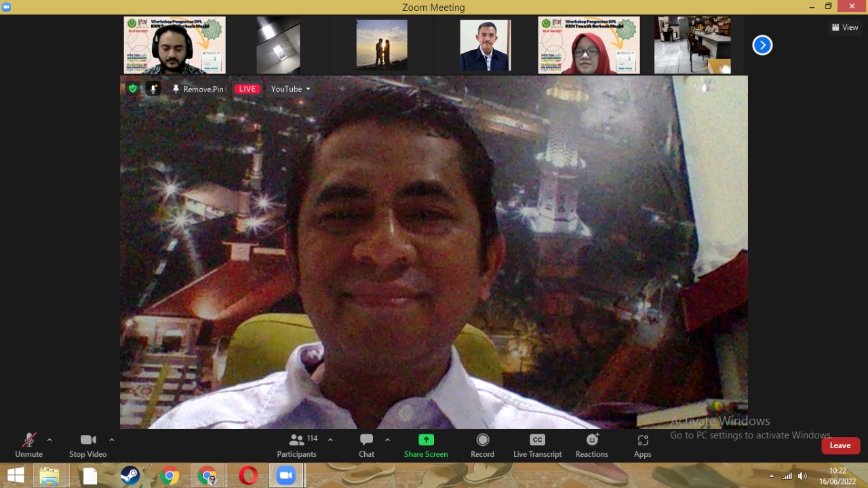
Task: Expand the chat options arrow
Action: [387, 440]
